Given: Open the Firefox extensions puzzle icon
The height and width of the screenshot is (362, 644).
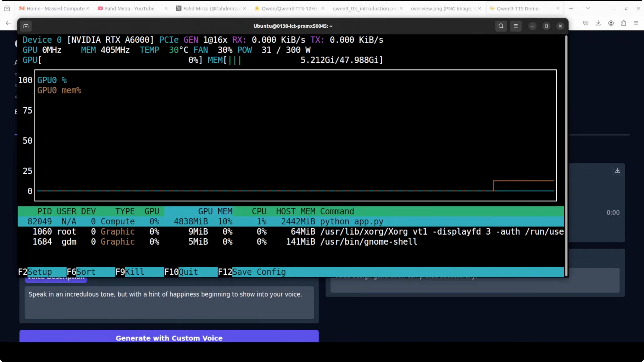Looking at the screenshot, I should pyautogui.click(x=624, y=23).
